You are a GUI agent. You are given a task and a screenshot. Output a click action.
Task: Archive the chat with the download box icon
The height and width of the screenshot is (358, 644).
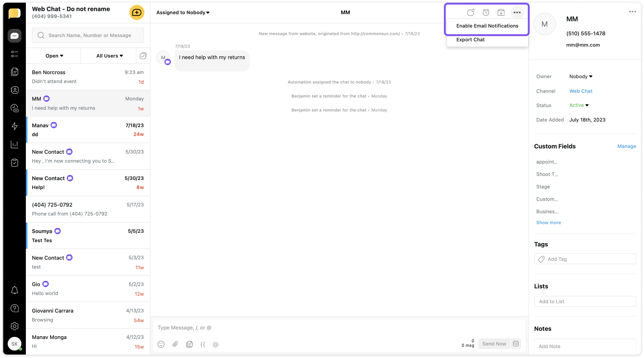[x=501, y=12]
